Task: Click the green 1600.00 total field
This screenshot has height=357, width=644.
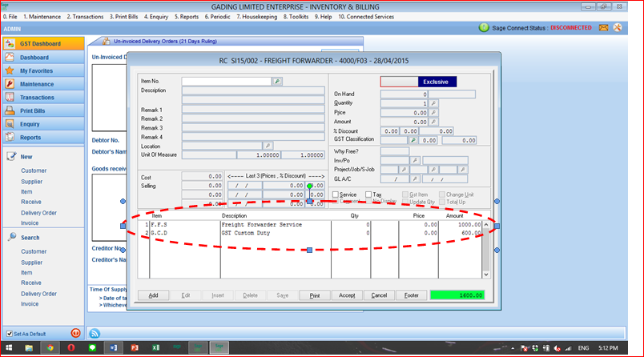Action: (457, 295)
